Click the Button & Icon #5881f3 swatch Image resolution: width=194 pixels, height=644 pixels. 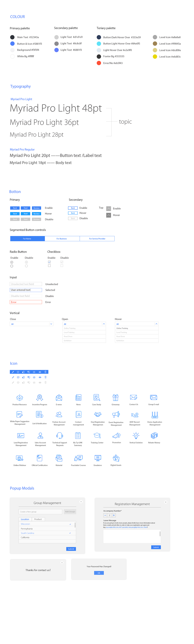coord(12,44)
